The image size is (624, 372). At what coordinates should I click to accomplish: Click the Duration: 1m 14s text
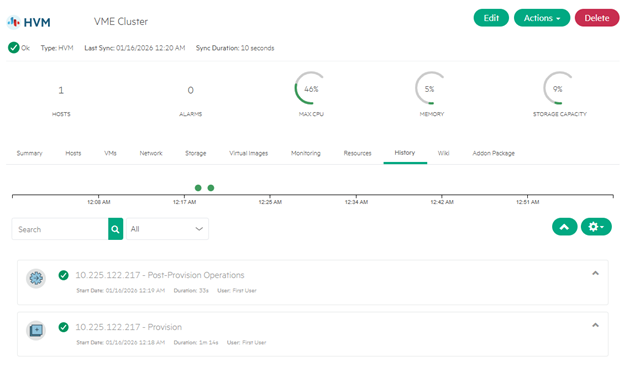pyautogui.click(x=196, y=342)
